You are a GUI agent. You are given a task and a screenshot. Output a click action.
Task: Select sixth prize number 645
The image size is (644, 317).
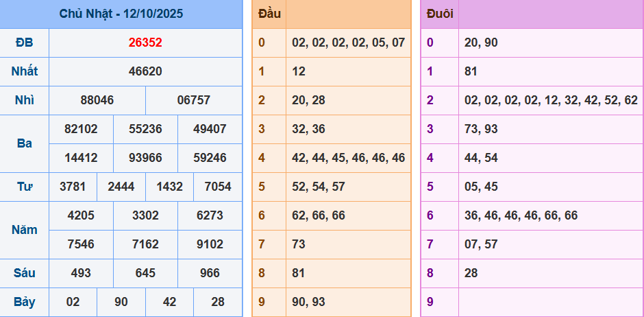click(145, 273)
